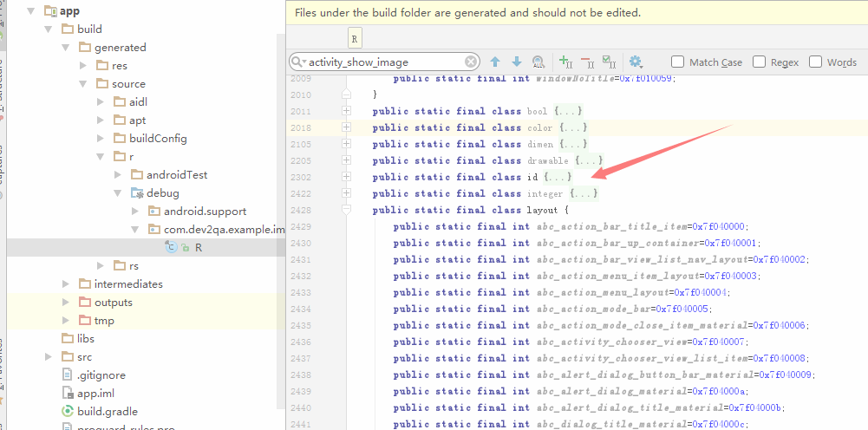This screenshot has width=868, height=430.
Task: Select the R tab label above the search bar
Action: (x=356, y=39)
